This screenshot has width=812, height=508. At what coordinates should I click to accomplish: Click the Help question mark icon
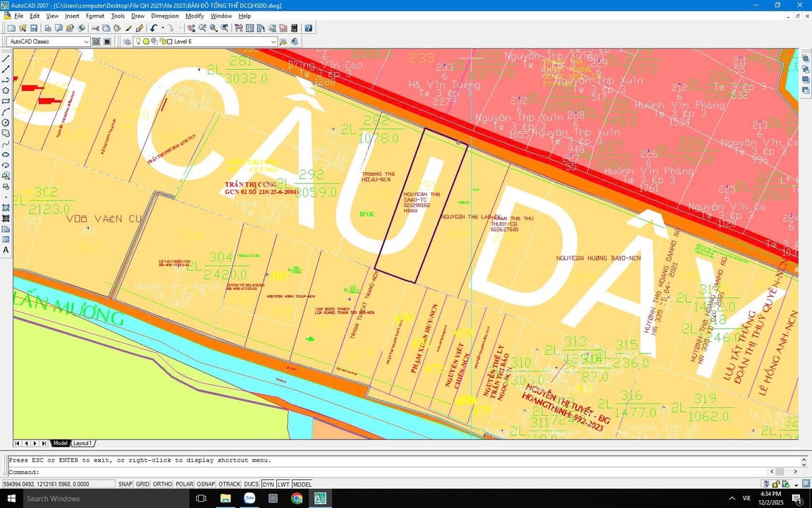308,28
